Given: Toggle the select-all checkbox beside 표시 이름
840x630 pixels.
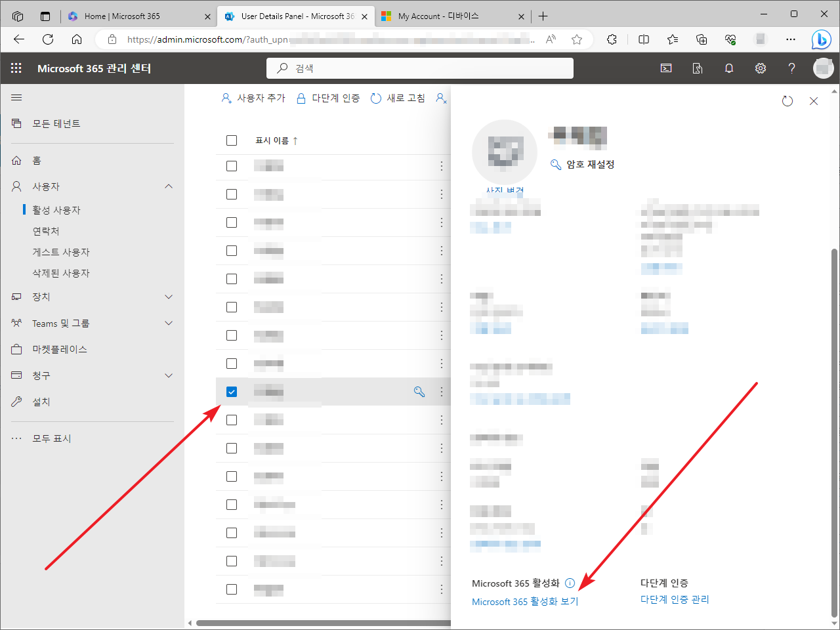Looking at the screenshot, I should (x=232, y=140).
